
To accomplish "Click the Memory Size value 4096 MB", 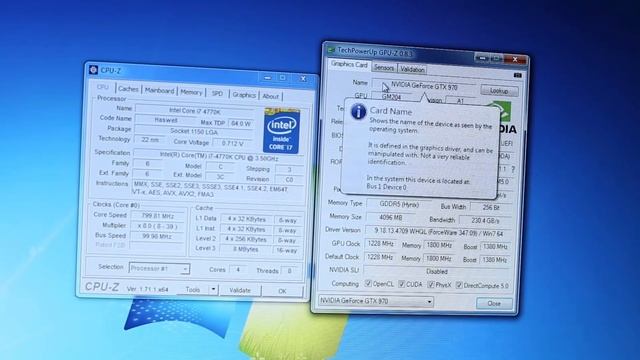I will coord(391,217).
